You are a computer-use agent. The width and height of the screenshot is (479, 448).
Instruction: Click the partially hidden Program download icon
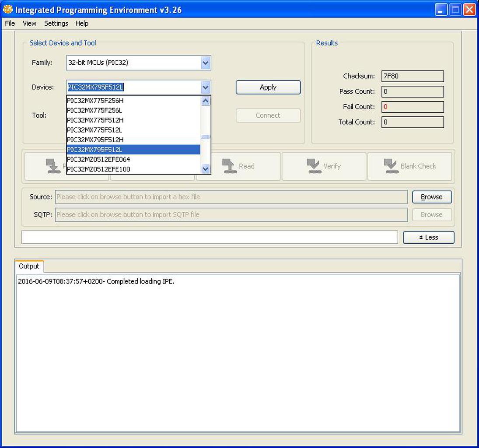click(53, 166)
